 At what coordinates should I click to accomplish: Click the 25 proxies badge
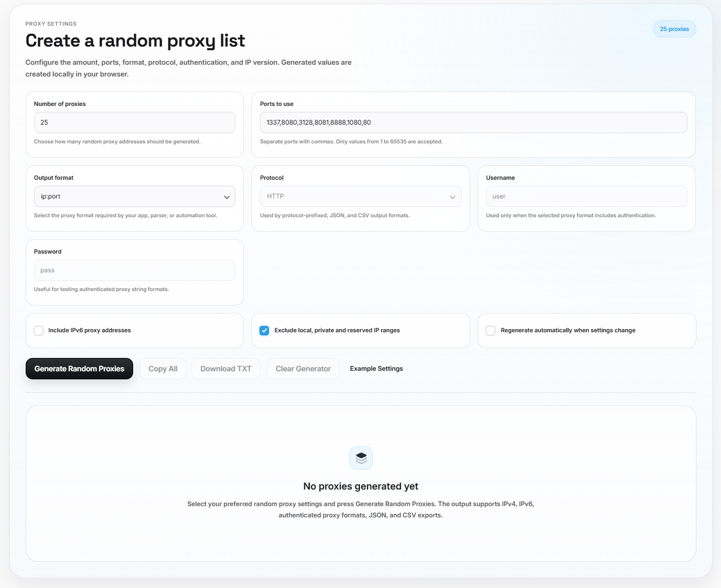(x=674, y=29)
